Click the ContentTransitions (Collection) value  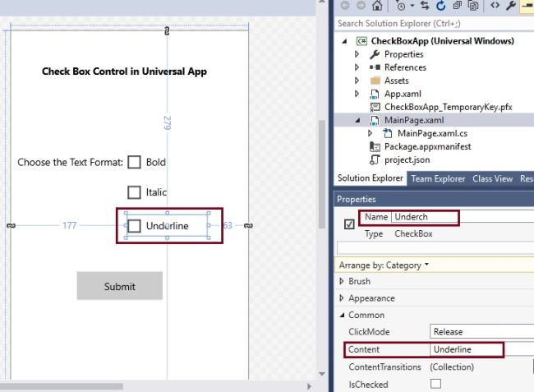(452, 367)
